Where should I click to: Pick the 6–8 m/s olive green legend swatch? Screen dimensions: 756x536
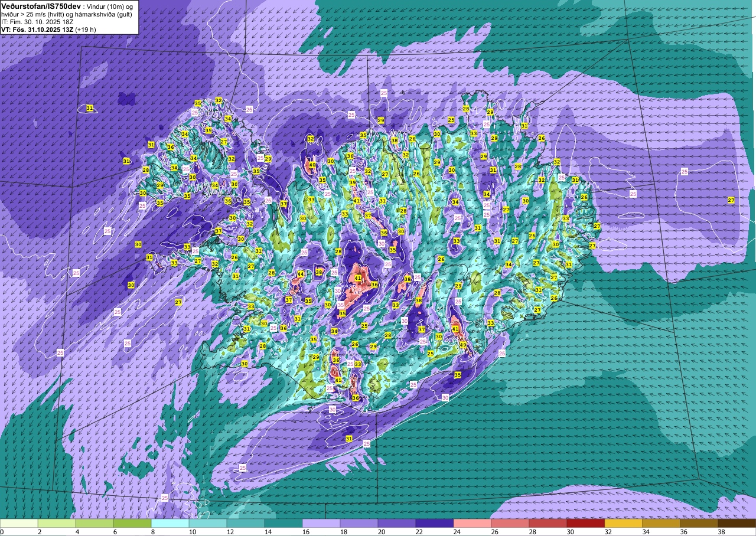coord(132,523)
